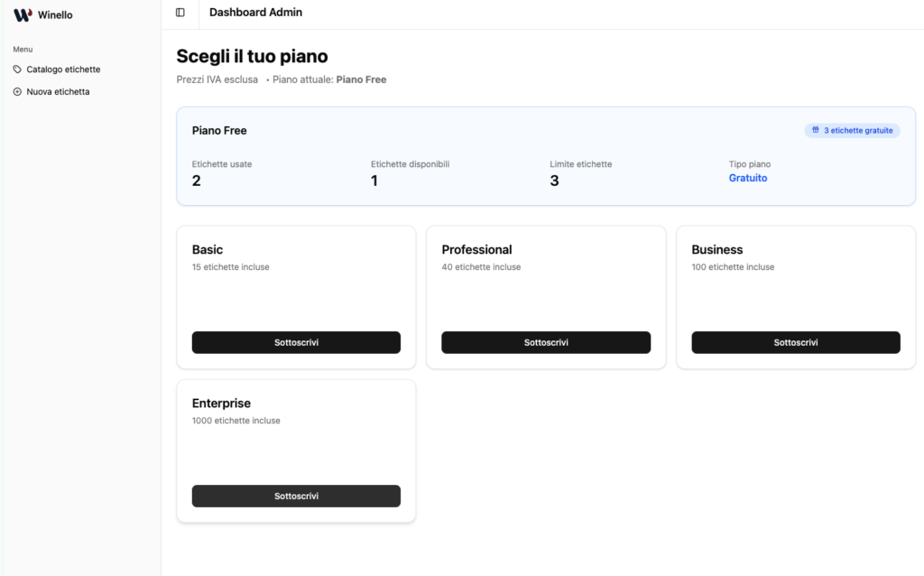Select the Professional plan card title
The width and height of the screenshot is (924, 576).
[x=476, y=250]
